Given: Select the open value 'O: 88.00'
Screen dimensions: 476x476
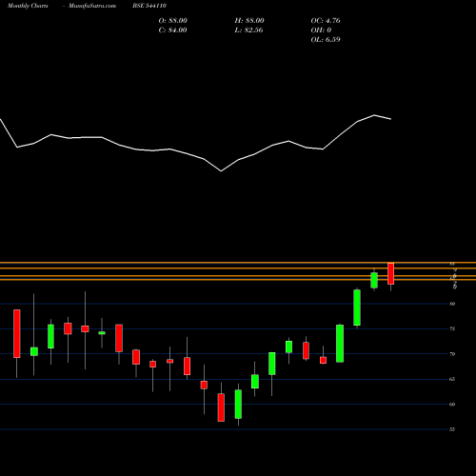Looking at the screenshot, I should [x=173, y=21].
